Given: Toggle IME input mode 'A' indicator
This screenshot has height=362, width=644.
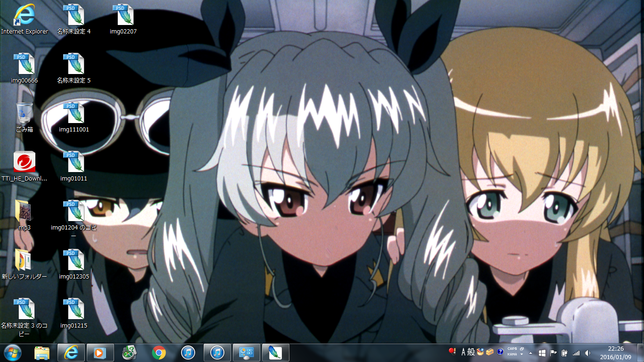Looking at the screenshot, I should click(463, 352).
